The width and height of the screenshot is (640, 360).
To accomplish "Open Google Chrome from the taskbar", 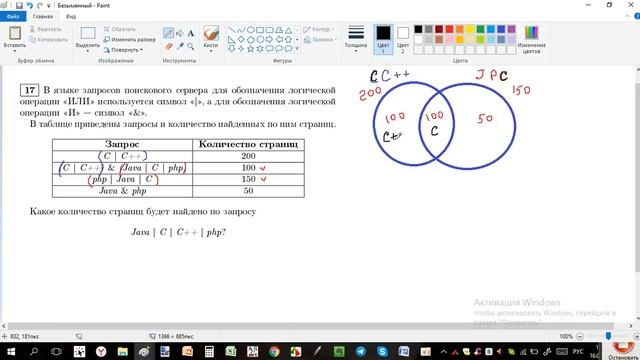I will [274, 351].
